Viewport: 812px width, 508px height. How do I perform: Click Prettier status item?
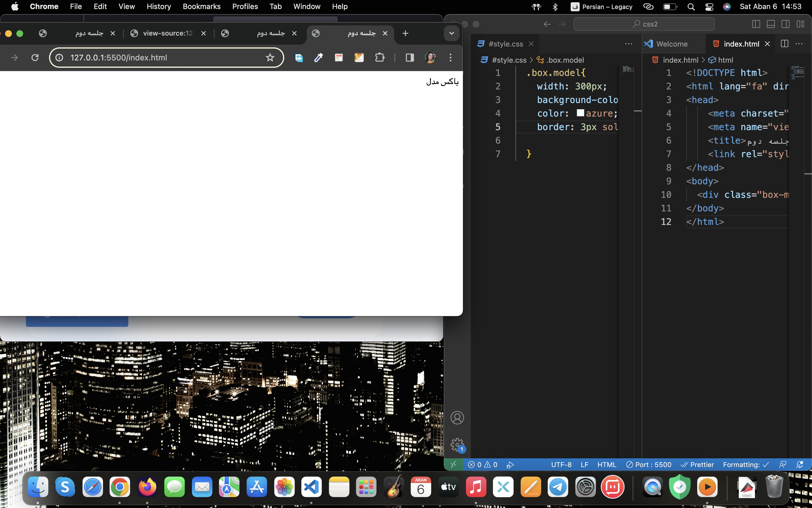click(x=697, y=465)
